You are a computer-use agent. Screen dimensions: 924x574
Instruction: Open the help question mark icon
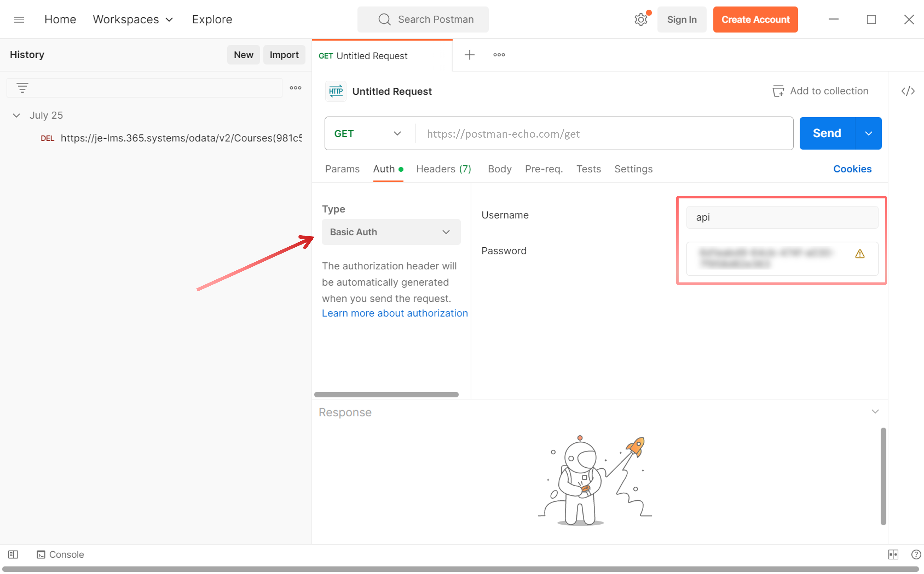[916, 554]
